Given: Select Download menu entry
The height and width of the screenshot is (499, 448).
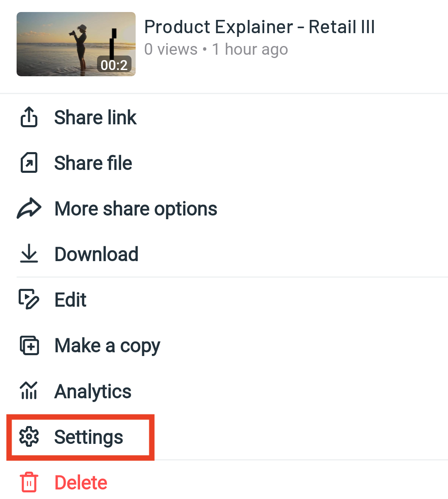Looking at the screenshot, I should tap(96, 254).
